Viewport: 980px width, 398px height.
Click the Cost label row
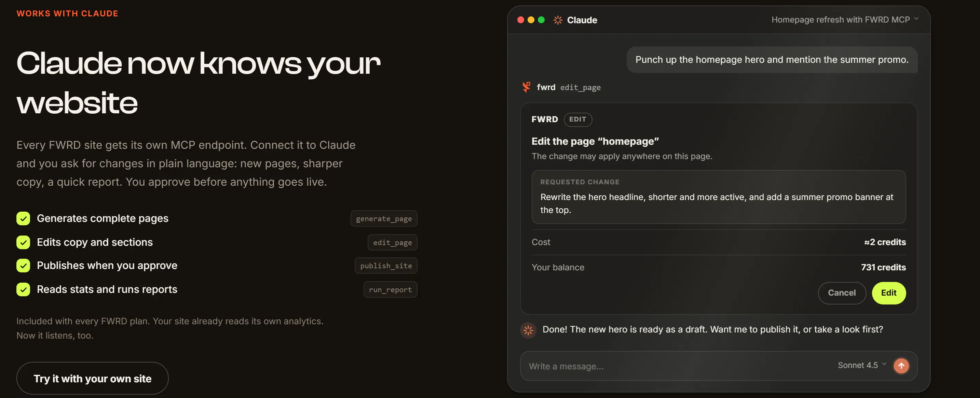[718, 242]
